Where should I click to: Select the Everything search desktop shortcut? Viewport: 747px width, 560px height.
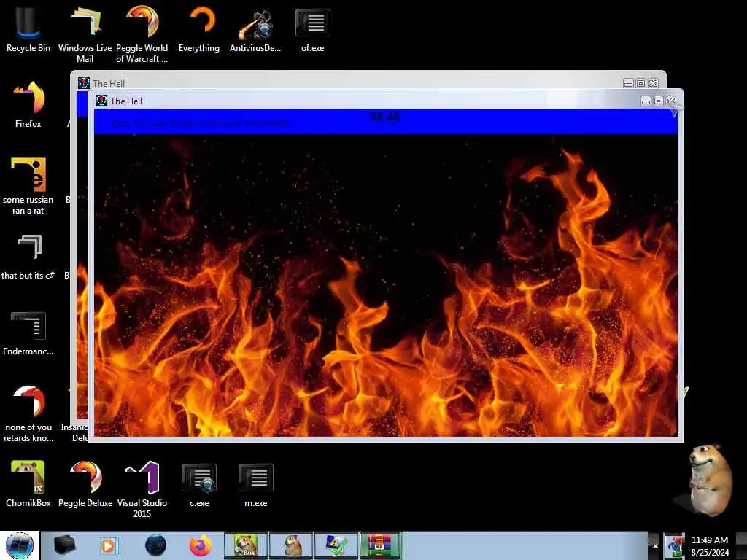(199, 28)
